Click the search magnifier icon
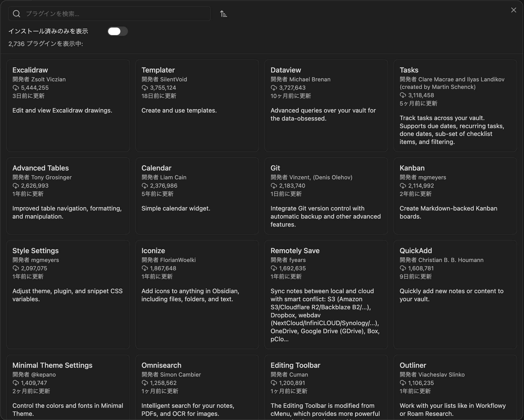 (16, 14)
